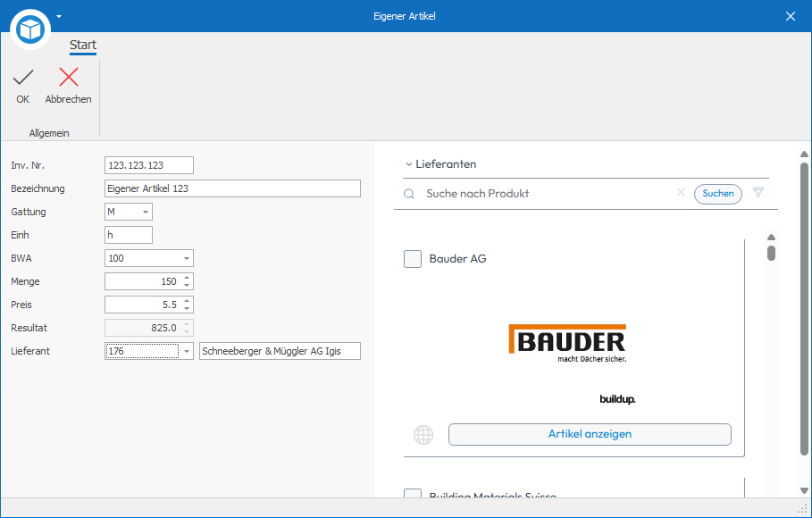Click into the Inv. Nr. field

[x=149, y=165]
